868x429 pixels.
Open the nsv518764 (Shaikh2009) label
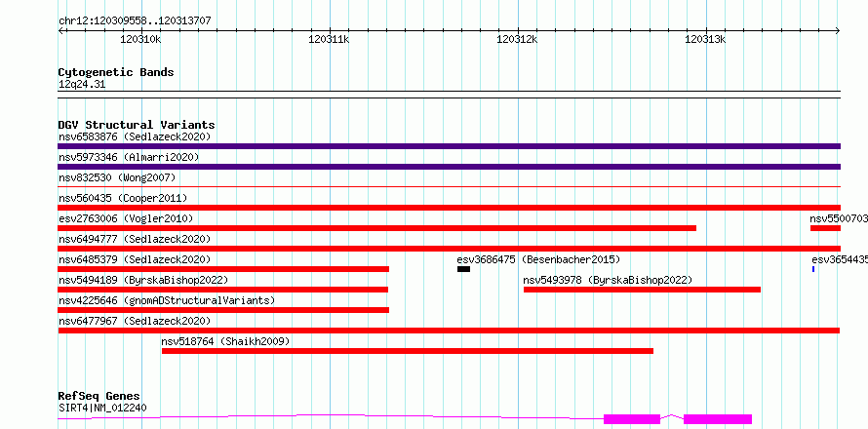225,341
